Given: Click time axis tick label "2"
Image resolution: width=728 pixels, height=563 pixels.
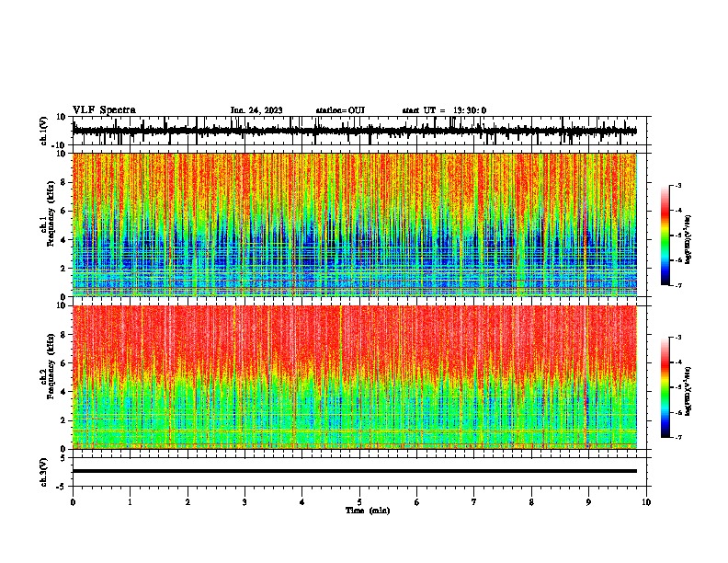Looking at the screenshot, I should click(x=188, y=502).
